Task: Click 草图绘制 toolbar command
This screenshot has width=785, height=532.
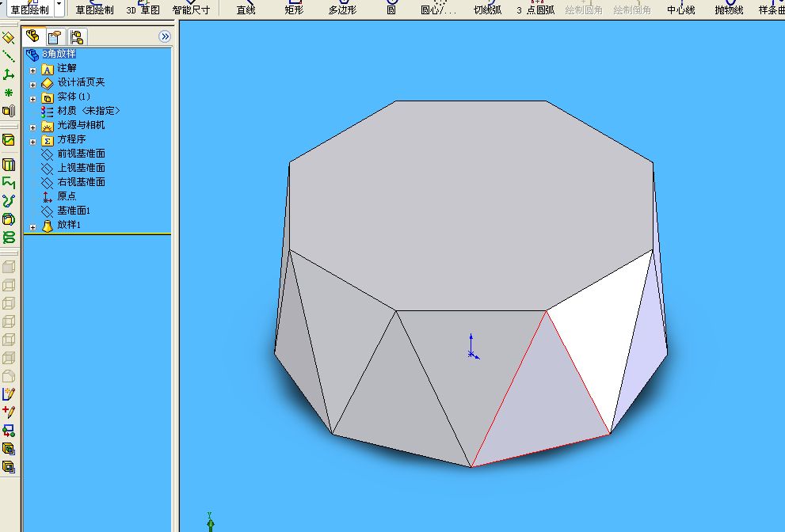Action: click(94, 9)
